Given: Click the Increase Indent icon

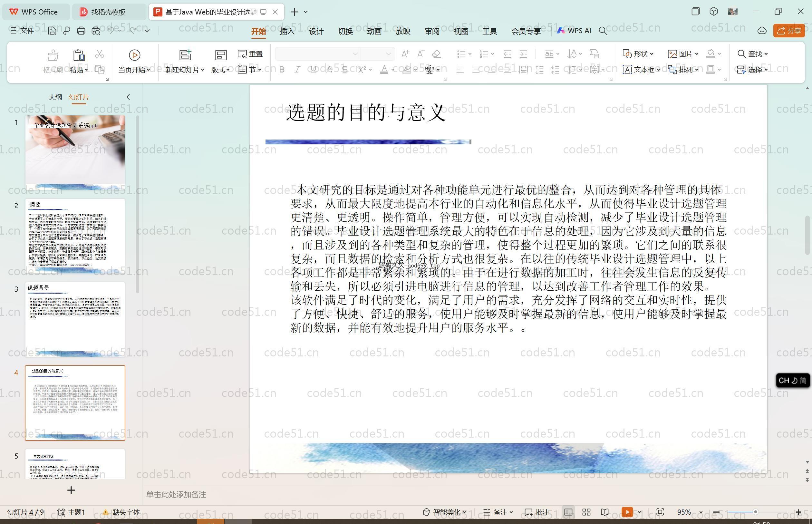Looking at the screenshot, I should (523, 54).
